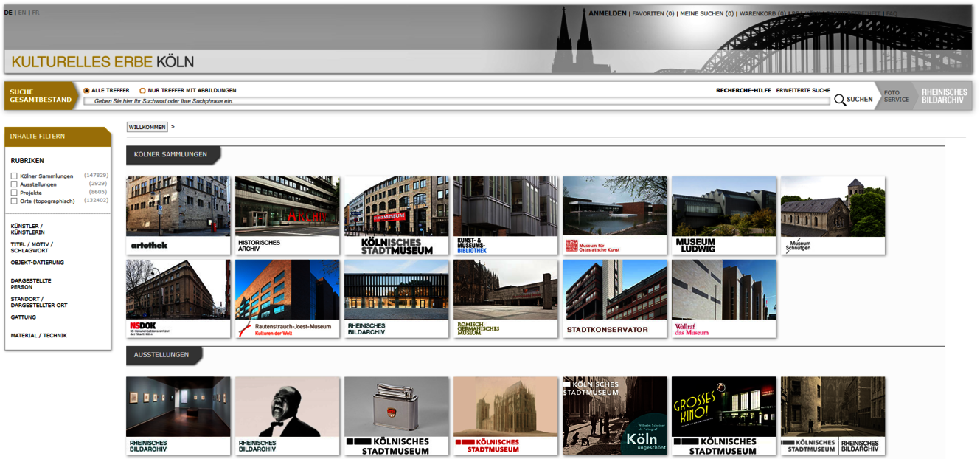Open the Stadtkonservator collection tile
Viewport: 980px width, 459px height.
(615, 299)
